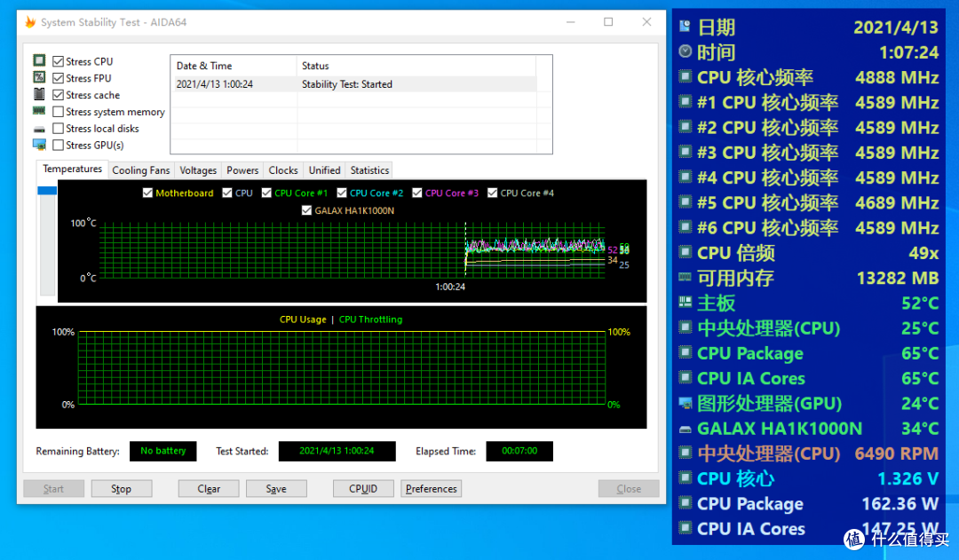Click the chip icon next to CPU IA Cores 65°C
The width and height of the screenshot is (959, 560).
pyautogui.click(x=685, y=377)
